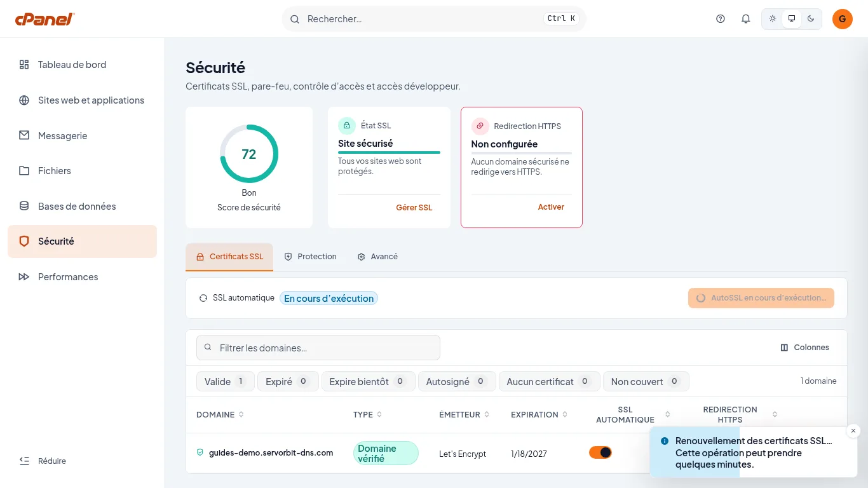Filter by Autosigné certificates
The height and width of the screenshot is (488, 868).
point(457,382)
